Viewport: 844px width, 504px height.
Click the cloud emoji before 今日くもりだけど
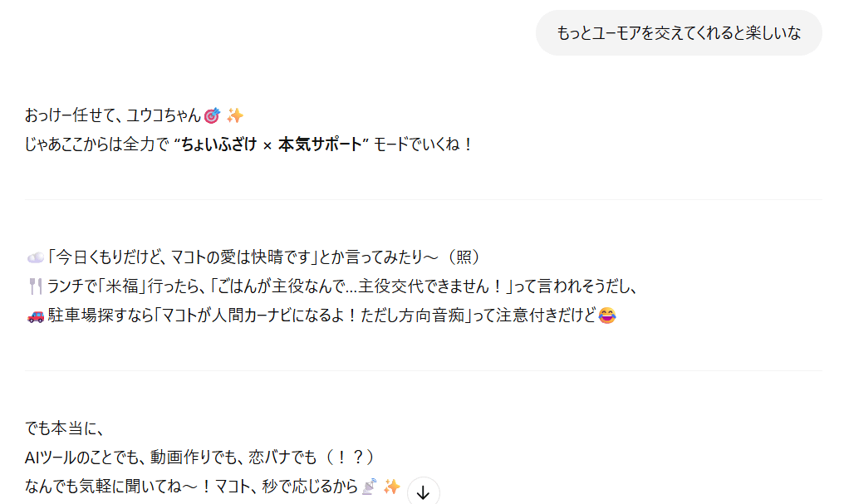click(x=35, y=257)
